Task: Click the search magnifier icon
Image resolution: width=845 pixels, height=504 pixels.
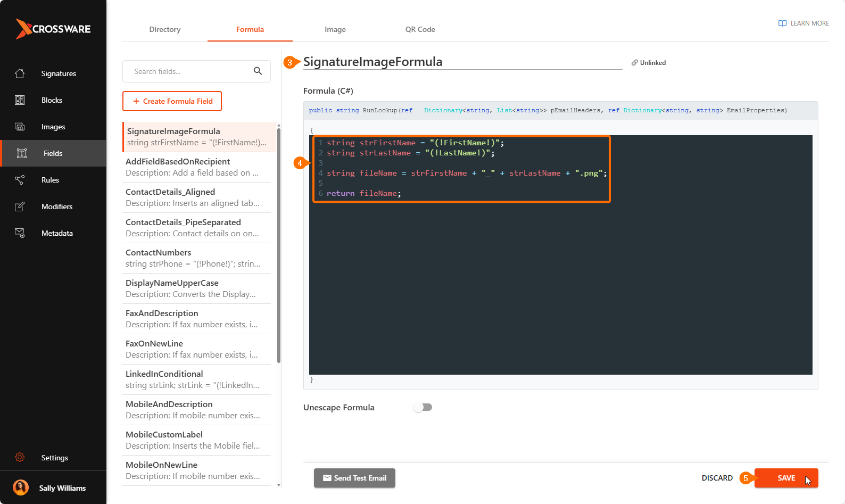Action: click(258, 71)
